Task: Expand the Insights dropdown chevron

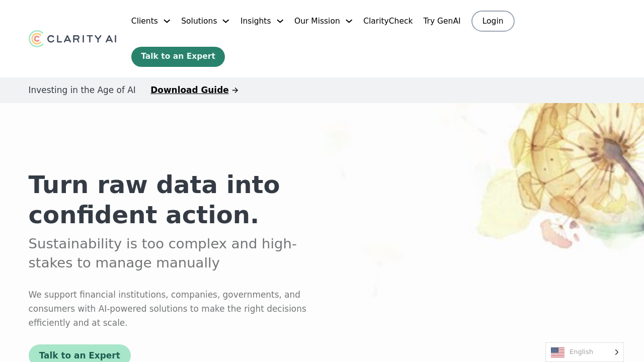Action: point(280,21)
